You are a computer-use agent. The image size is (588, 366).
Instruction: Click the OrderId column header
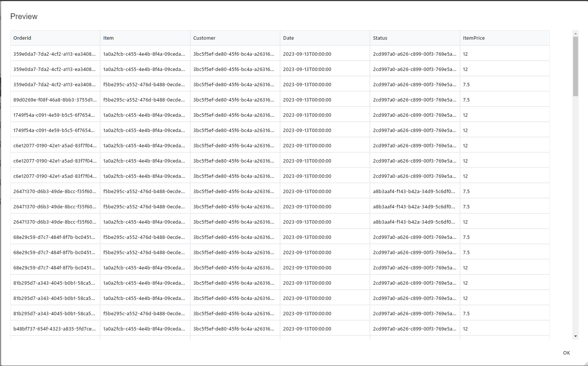coord(22,38)
